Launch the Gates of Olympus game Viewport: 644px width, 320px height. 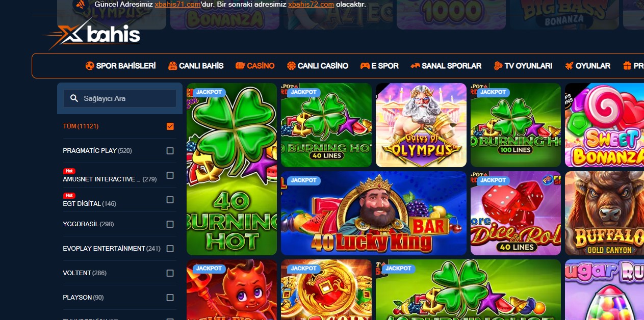421,125
